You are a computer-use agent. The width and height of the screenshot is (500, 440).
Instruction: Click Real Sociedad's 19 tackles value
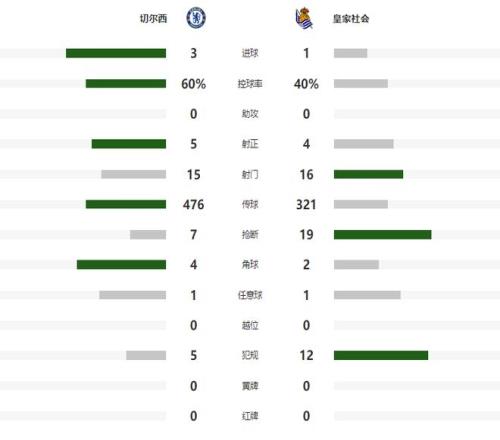click(x=306, y=235)
